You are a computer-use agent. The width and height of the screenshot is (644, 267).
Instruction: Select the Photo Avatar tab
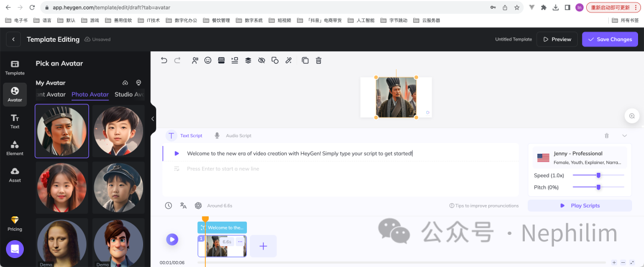90,95
